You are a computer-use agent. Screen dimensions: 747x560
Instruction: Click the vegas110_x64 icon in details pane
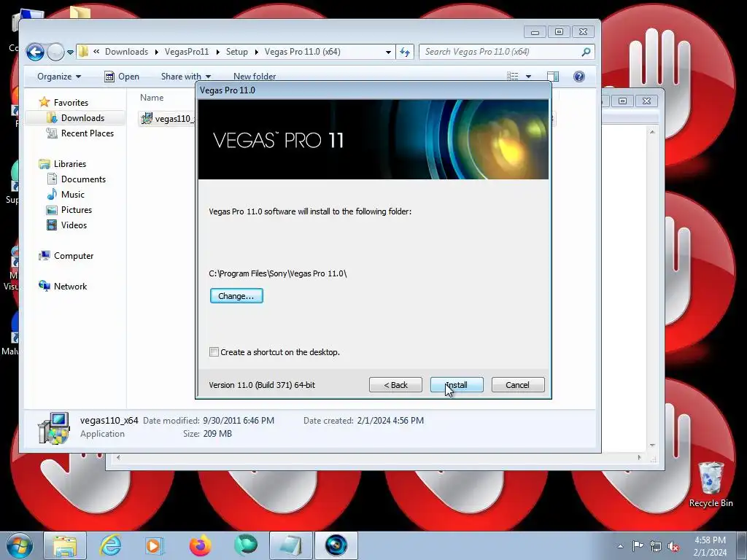coord(54,428)
